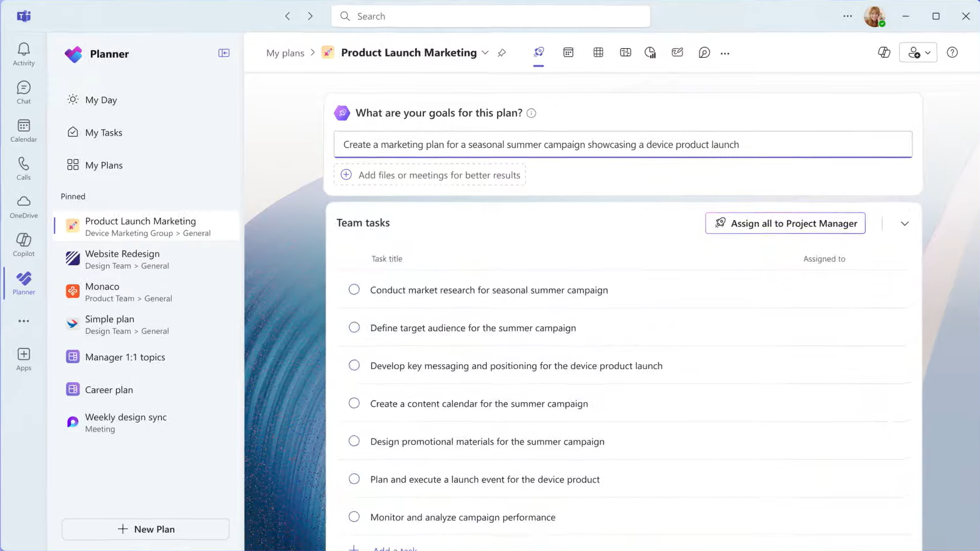Open the Project Manager rocket view tab
Viewport: 980px width, 551px height.
pyautogui.click(x=538, y=52)
